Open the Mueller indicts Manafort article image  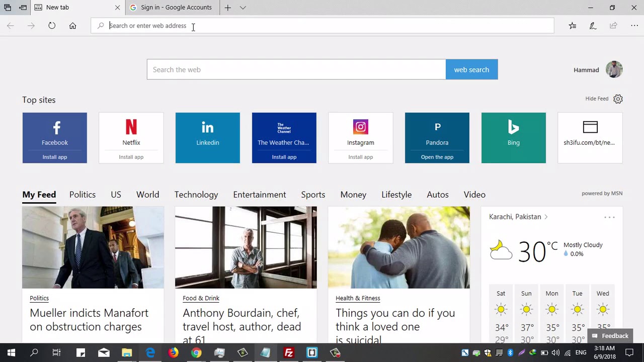(93, 247)
